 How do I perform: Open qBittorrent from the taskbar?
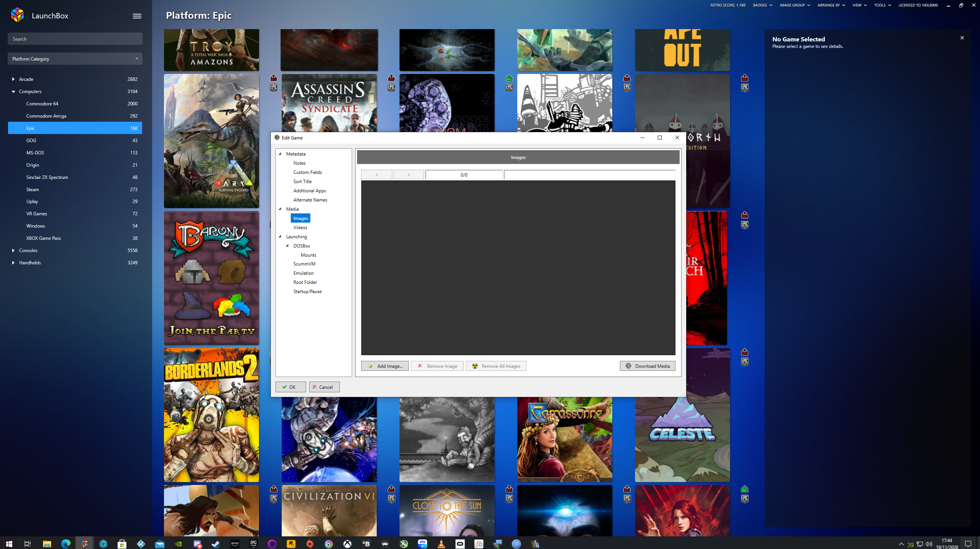click(516, 544)
